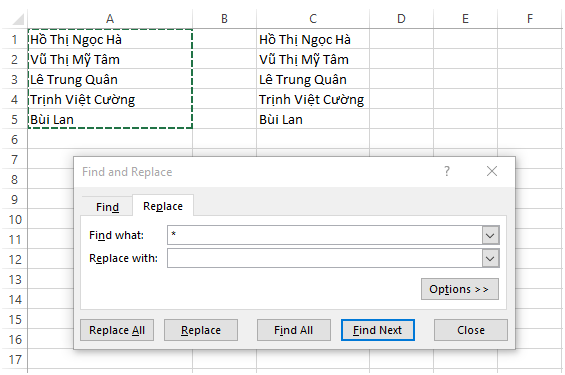Select row 5 header
Screen dimensions: 565x375
click(14, 119)
